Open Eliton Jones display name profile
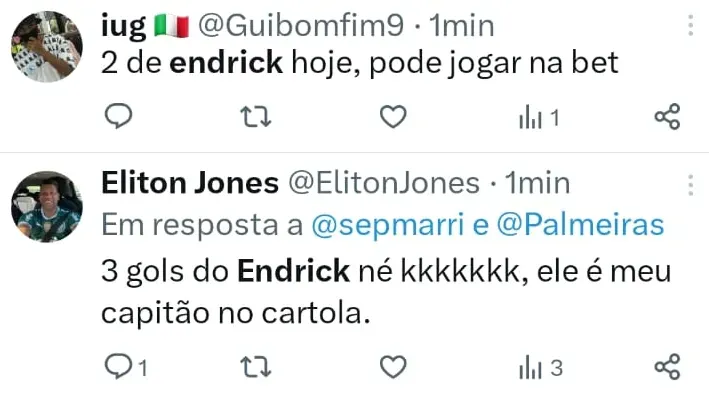Screen dimensions: 709x401 coord(190,183)
